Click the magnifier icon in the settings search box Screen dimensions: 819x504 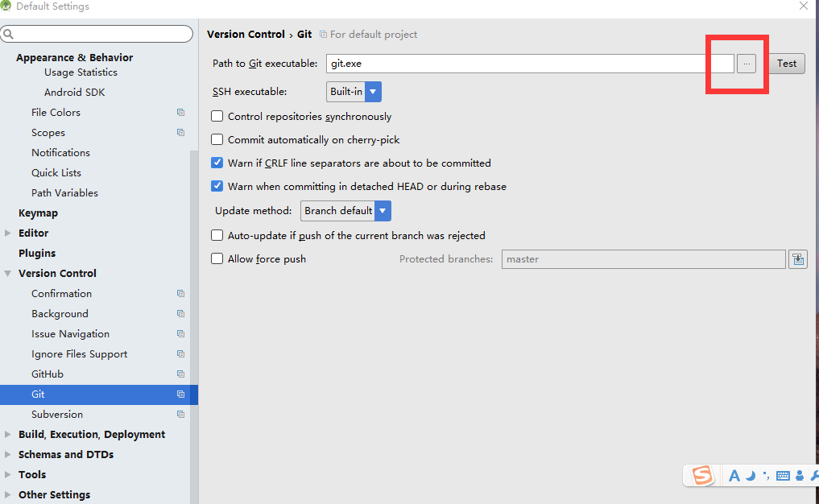point(8,34)
